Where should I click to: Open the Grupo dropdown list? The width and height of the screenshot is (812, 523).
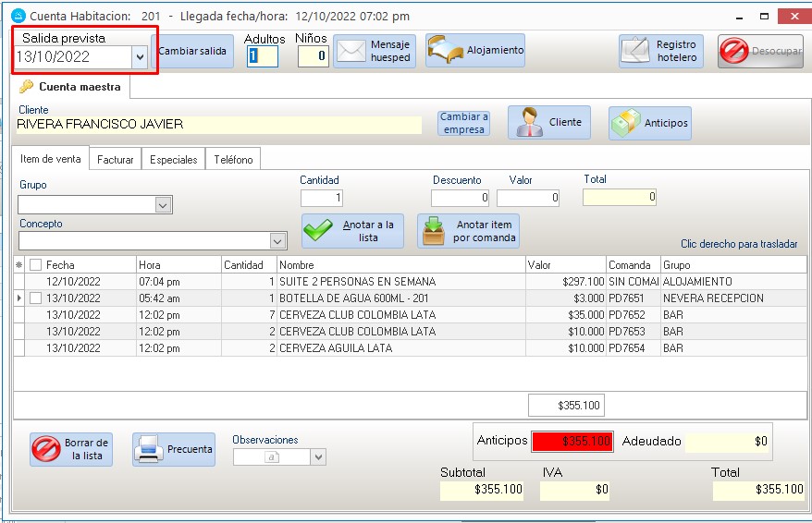[163, 204]
